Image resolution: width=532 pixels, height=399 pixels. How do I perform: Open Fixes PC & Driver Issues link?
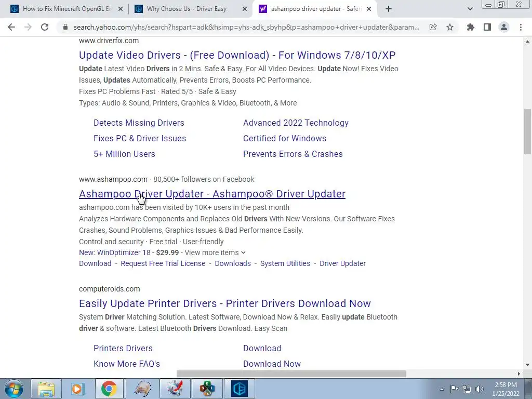point(140,138)
